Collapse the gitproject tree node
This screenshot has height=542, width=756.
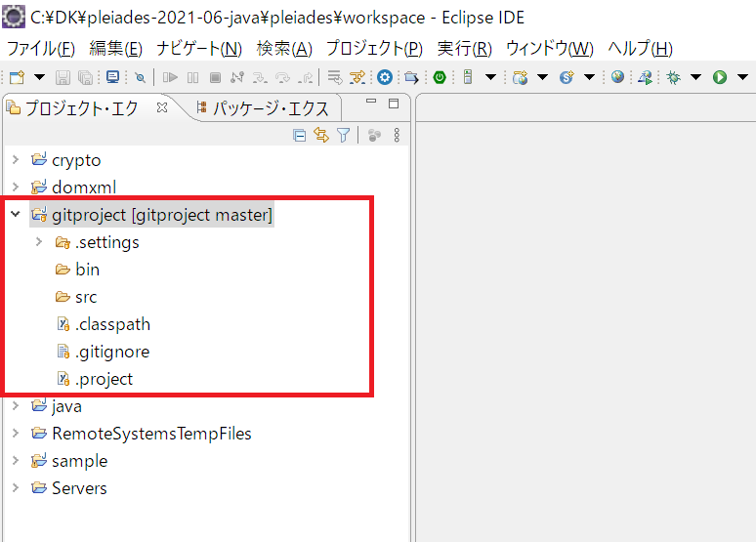click(x=16, y=214)
